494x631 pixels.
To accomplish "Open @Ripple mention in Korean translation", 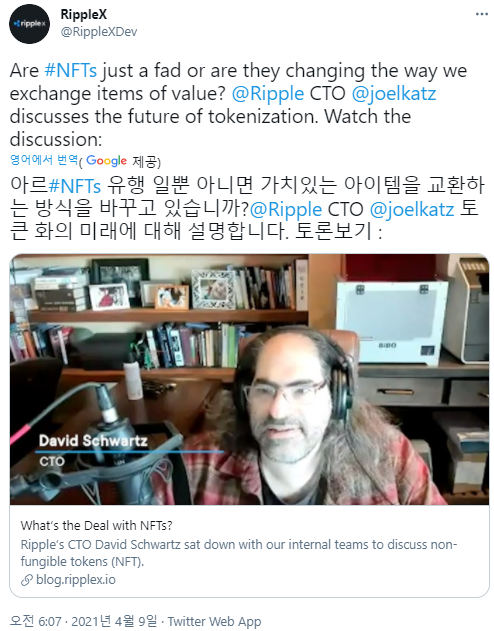I will tap(286, 209).
